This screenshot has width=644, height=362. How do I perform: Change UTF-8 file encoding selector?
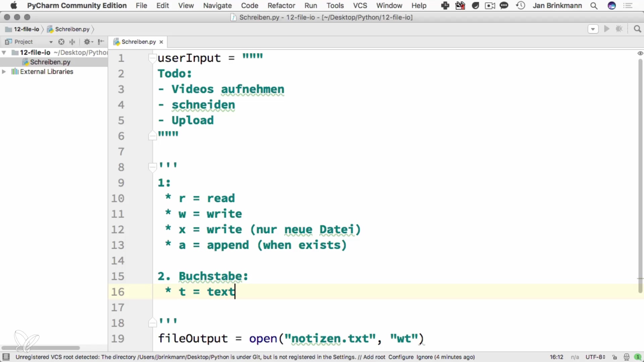pos(595,357)
